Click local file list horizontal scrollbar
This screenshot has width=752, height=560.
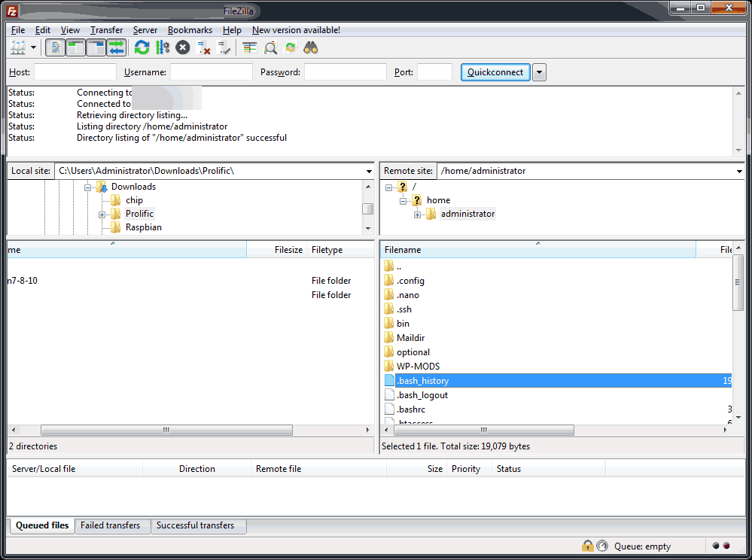pyautogui.click(x=166, y=430)
